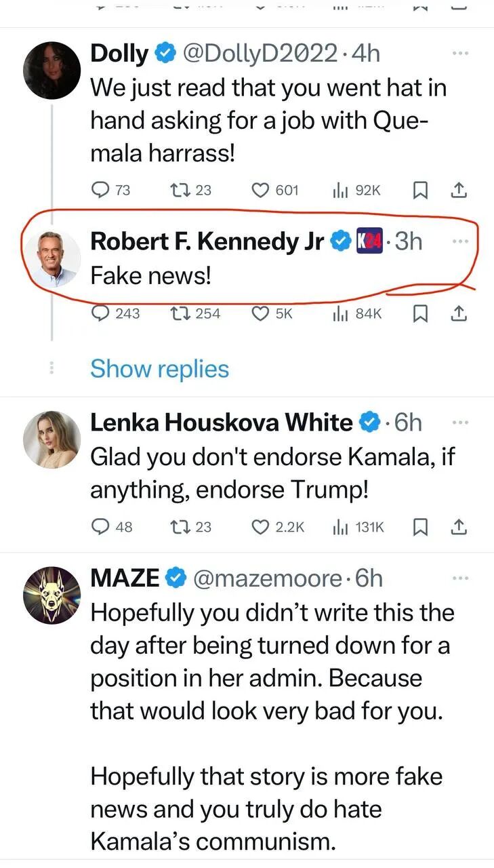
Task: Open more options for Lenka's tweet
Action: 460,422
